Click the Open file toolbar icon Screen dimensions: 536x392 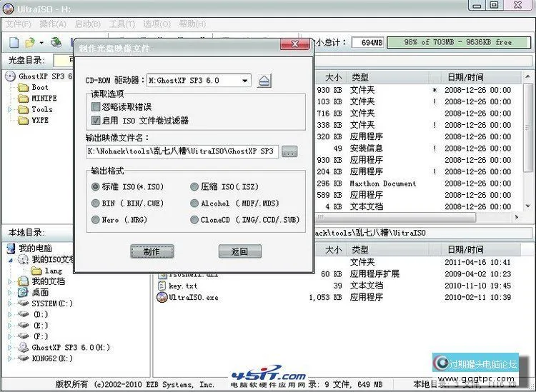30,43
